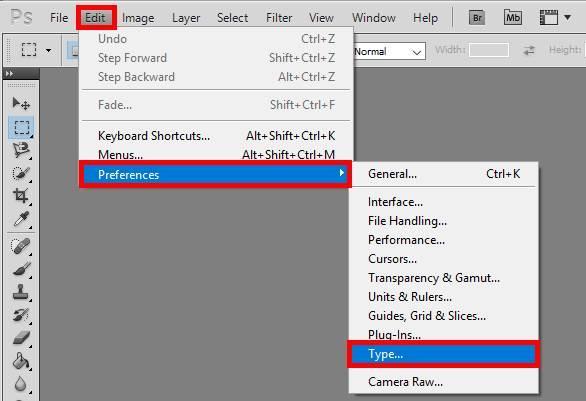
Task: Select the Paint Bucket tool
Action: click(x=21, y=361)
